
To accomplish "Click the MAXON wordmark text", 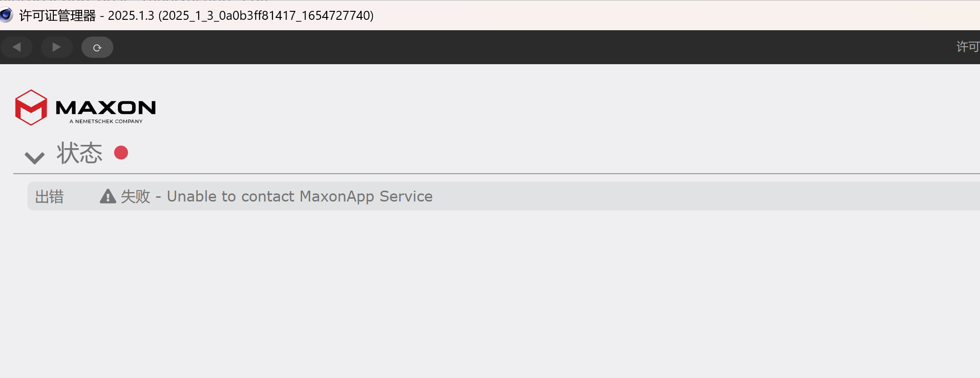I will coord(106,108).
